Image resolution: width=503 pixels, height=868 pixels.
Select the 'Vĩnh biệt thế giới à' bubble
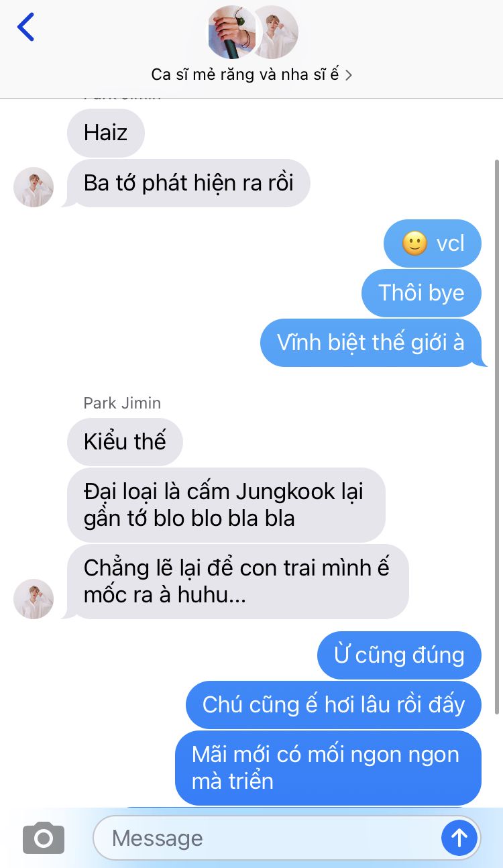coord(371,343)
